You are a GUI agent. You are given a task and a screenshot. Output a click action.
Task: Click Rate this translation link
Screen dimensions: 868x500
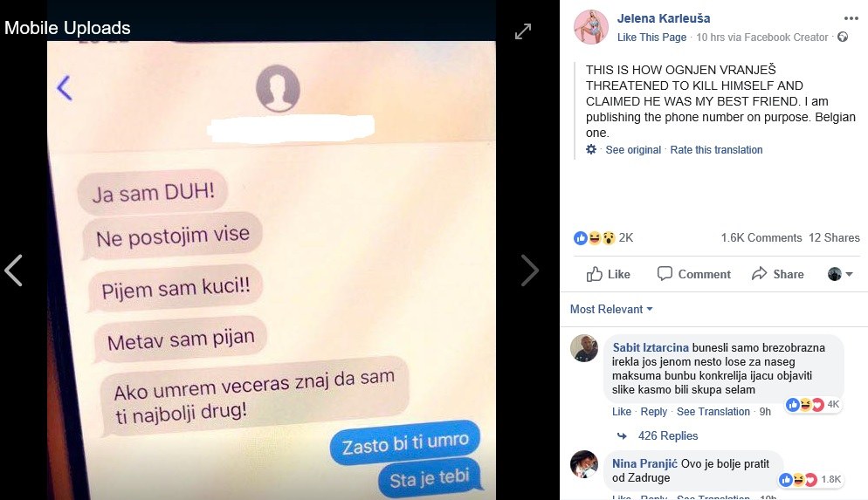pyautogui.click(x=716, y=150)
